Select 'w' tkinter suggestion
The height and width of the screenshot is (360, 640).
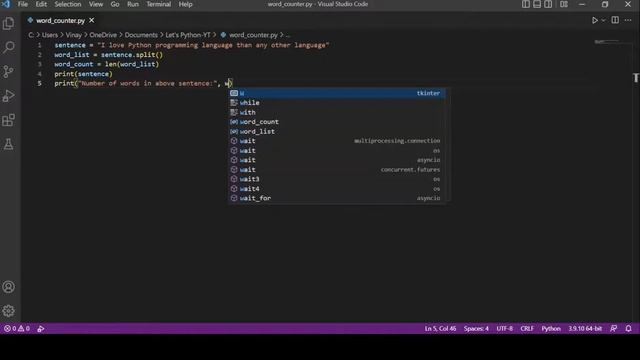coord(337,93)
